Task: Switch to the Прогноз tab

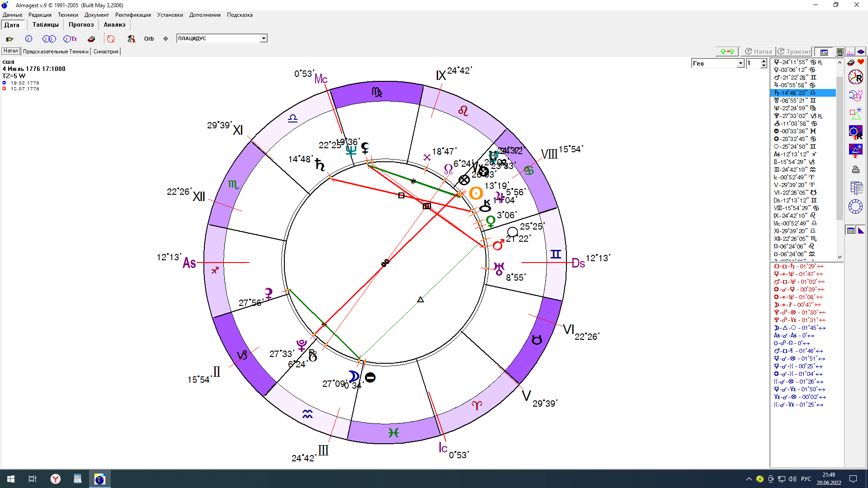Action: [81, 25]
